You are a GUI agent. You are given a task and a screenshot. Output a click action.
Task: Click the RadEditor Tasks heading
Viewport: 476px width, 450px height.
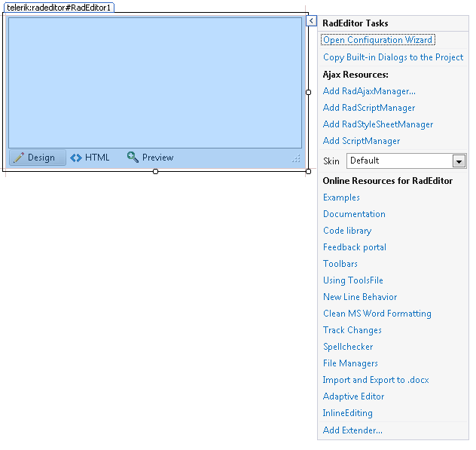pos(355,23)
